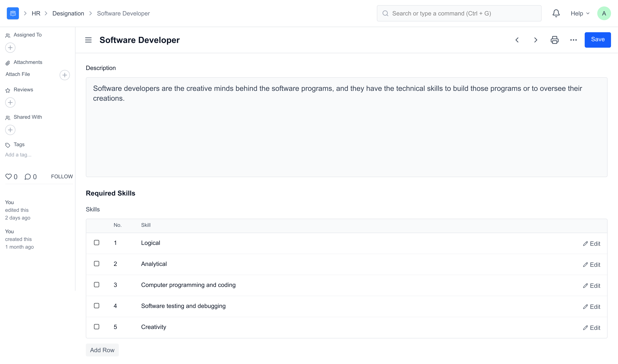This screenshot has height=364, width=618.
Task: Select the Analytical skill row checkbox
Action: tap(97, 264)
